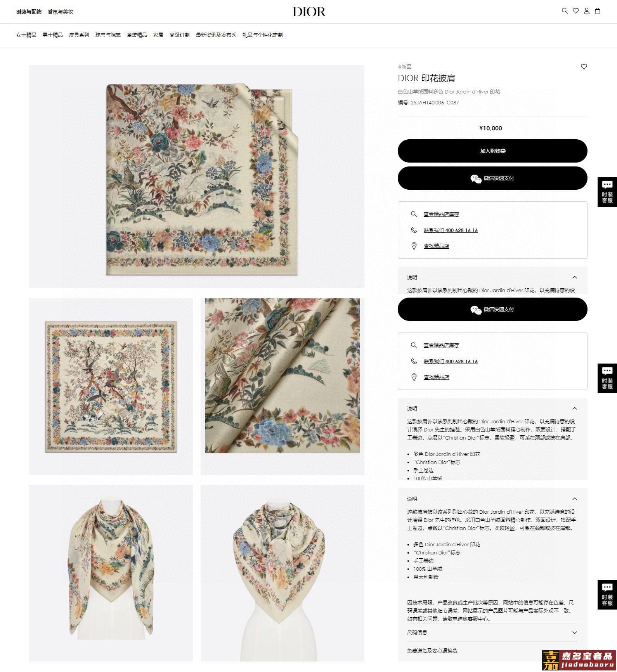Image resolution: width=617 pixels, height=672 pixels.
Task: Open the account profile icon in header
Action: (587, 11)
